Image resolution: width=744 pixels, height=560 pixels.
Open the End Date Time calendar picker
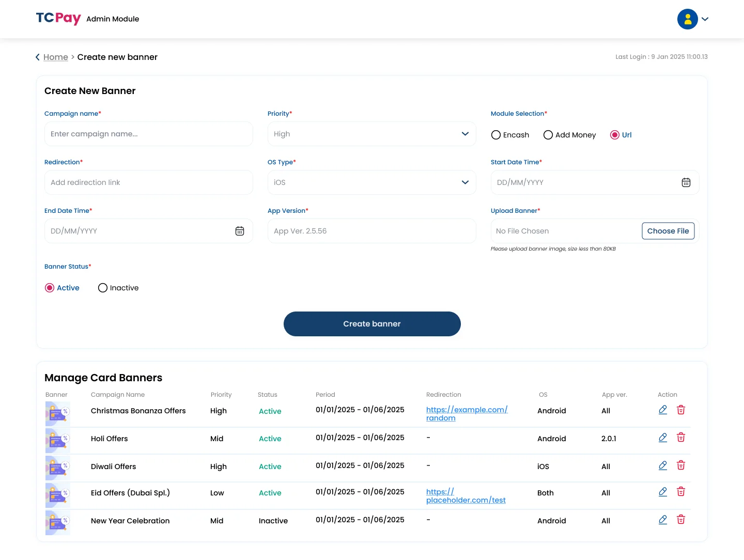pyautogui.click(x=240, y=231)
